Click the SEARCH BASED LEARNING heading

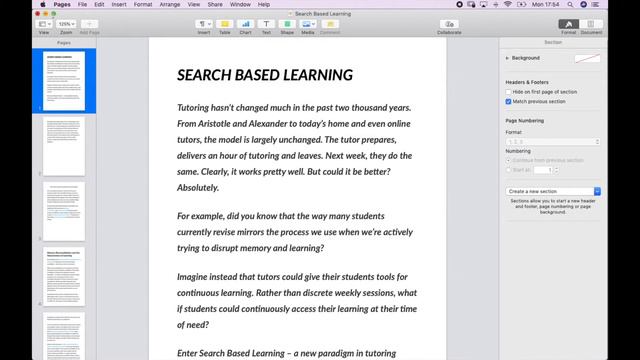click(x=265, y=75)
